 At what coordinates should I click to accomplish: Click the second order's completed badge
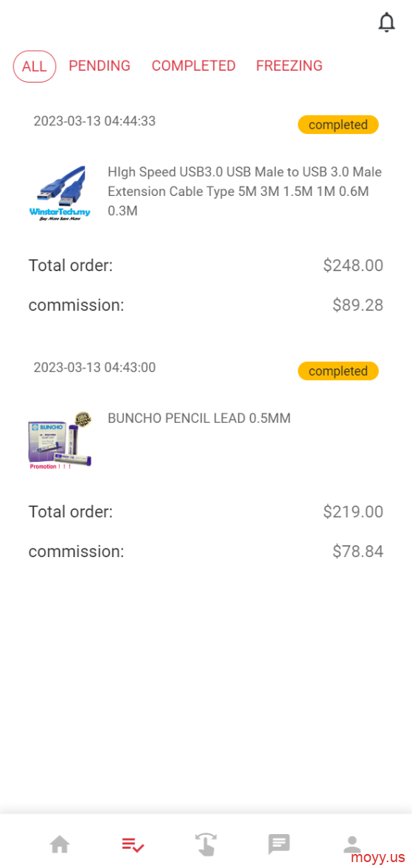tap(338, 371)
